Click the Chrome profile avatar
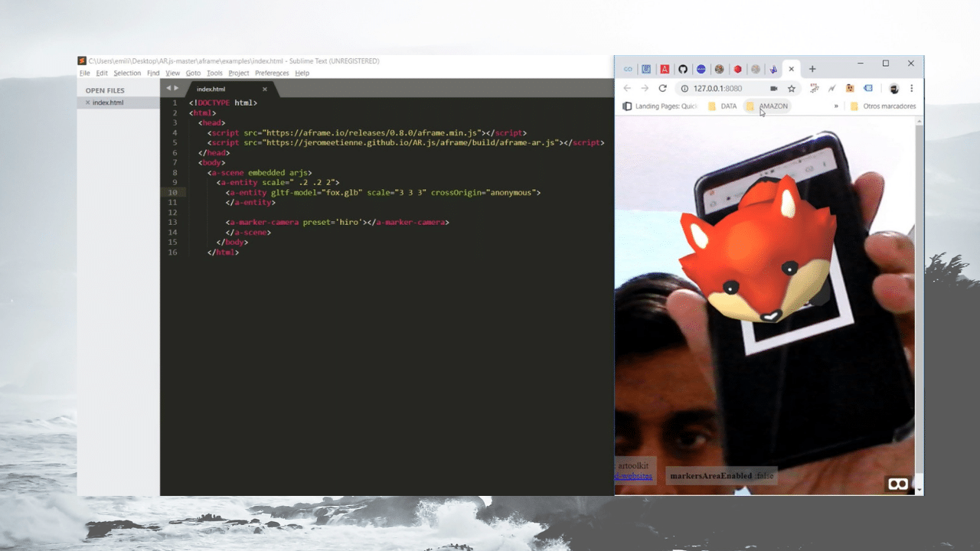The width and height of the screenshot is (980, 551). 893,89
